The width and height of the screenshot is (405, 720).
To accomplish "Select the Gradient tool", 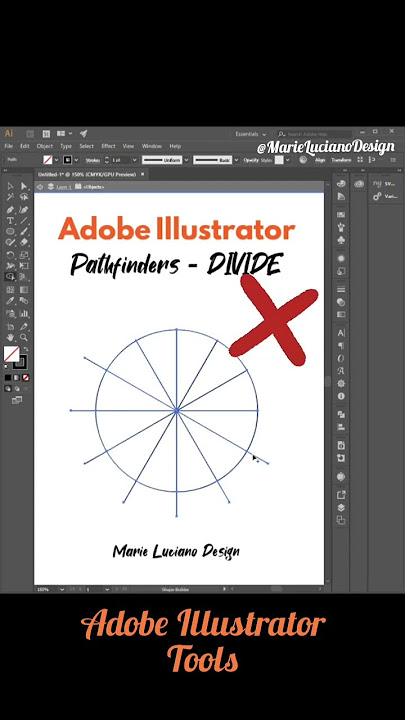I will point(24,290).
